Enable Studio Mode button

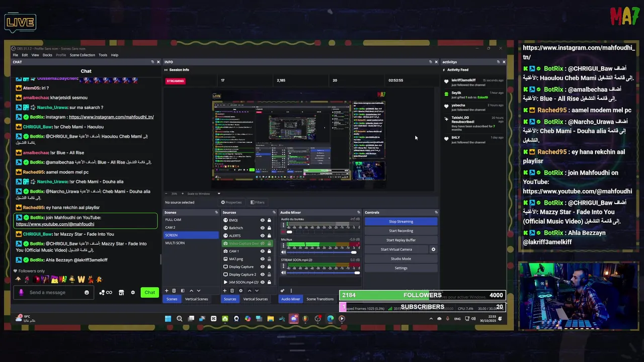point(401,259)
